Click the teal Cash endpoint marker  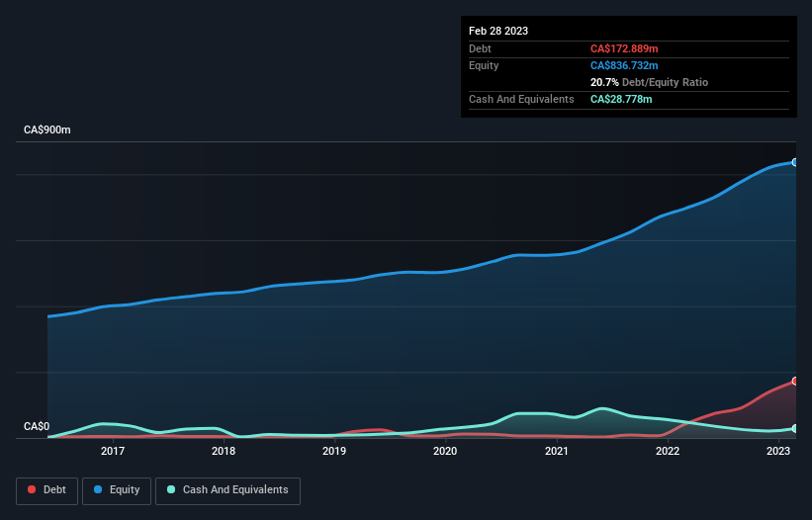[x=795, y=428]
